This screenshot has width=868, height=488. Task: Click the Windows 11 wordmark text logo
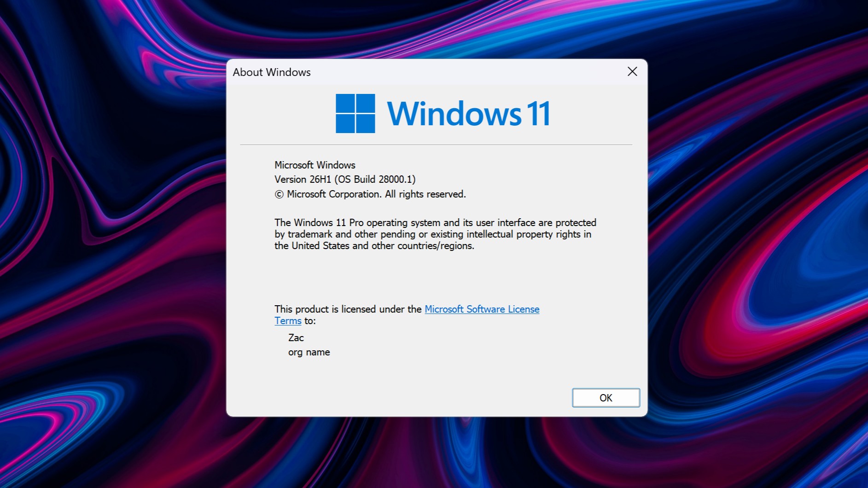[469, 112]
